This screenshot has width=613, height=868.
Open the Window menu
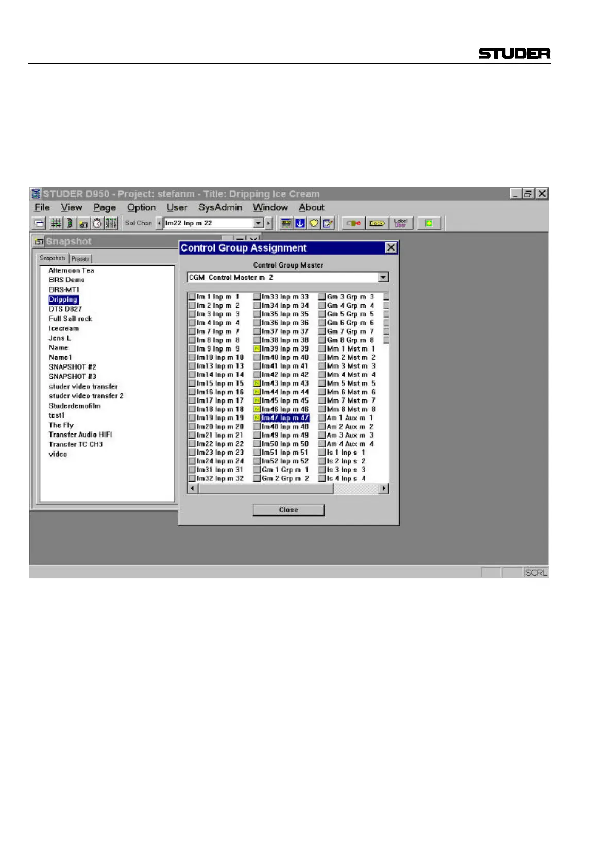pyautogui.click(x=270, y=207)
